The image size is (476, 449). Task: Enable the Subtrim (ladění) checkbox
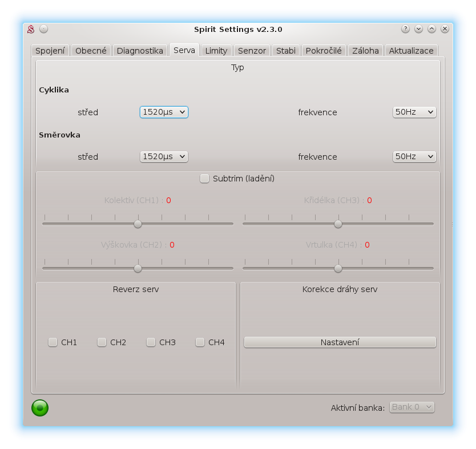point(204,179)
